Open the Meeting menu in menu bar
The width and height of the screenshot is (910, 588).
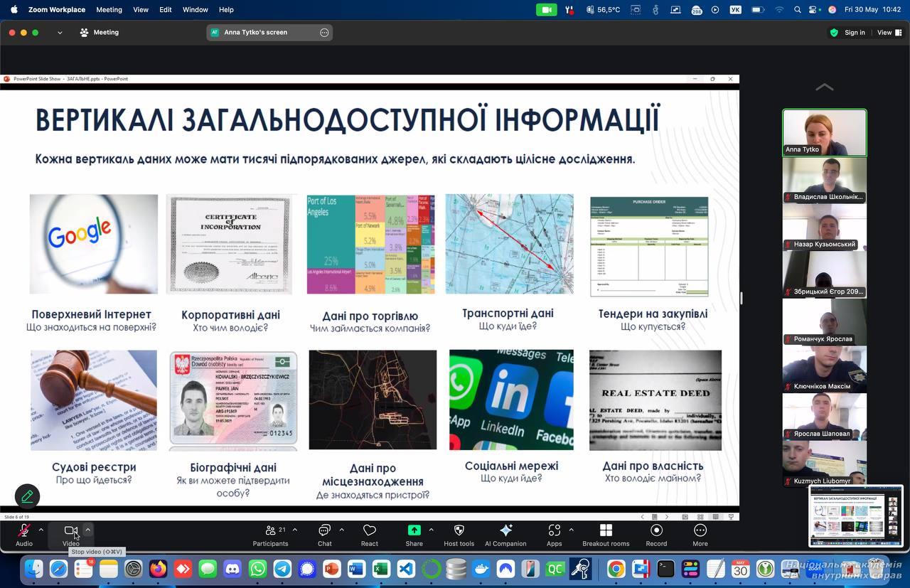pos(109,10)
